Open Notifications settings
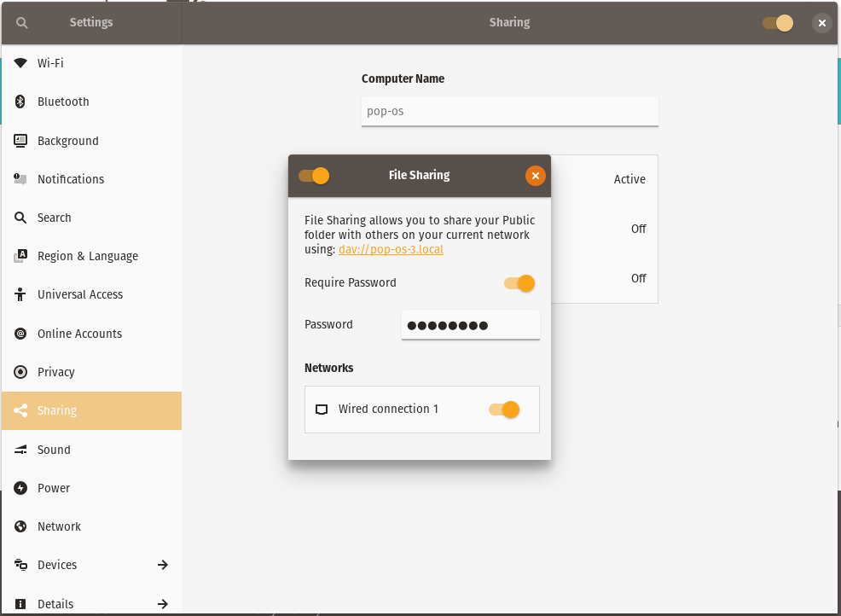Image resolution: width=841 pixels, height=616 pixels. [71, 179]
